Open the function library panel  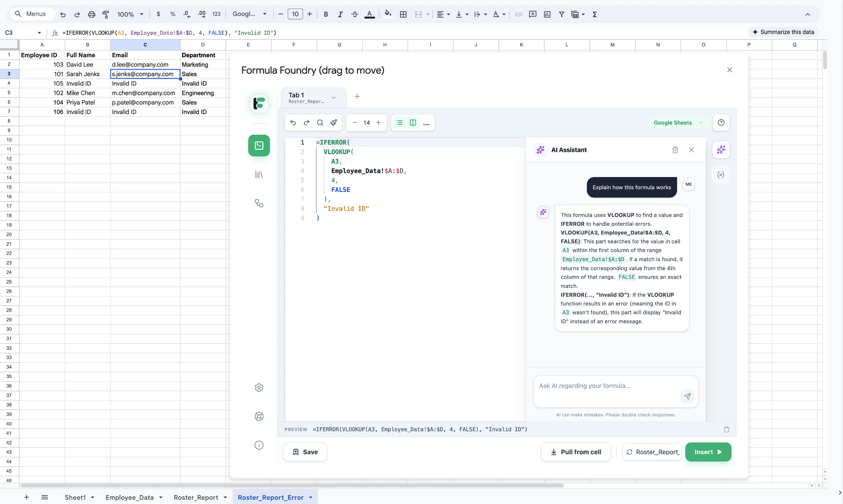click(x=259, y=174)
